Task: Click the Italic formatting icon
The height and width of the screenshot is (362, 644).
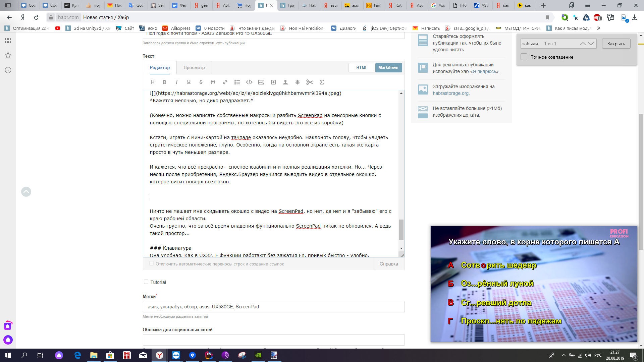Action: pyautogui.click(x=176, y=82)
